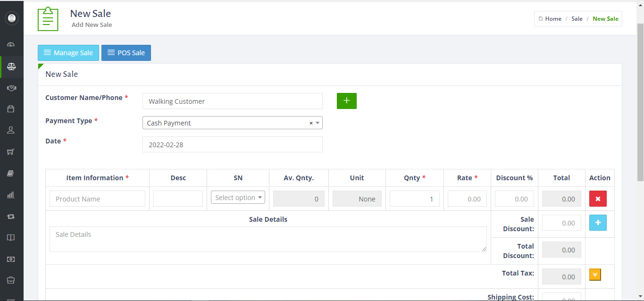Screen dimensions: 644x301
Task: Switch to the POS Sale tab
Action: pos(126,53)
